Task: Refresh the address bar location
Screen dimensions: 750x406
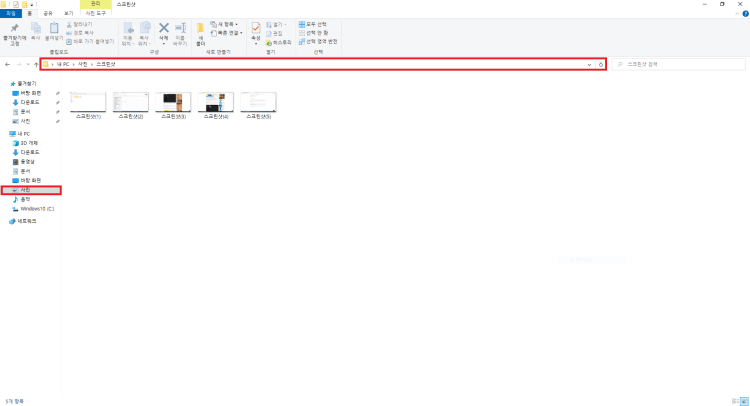Action: [x=601, y=64]
